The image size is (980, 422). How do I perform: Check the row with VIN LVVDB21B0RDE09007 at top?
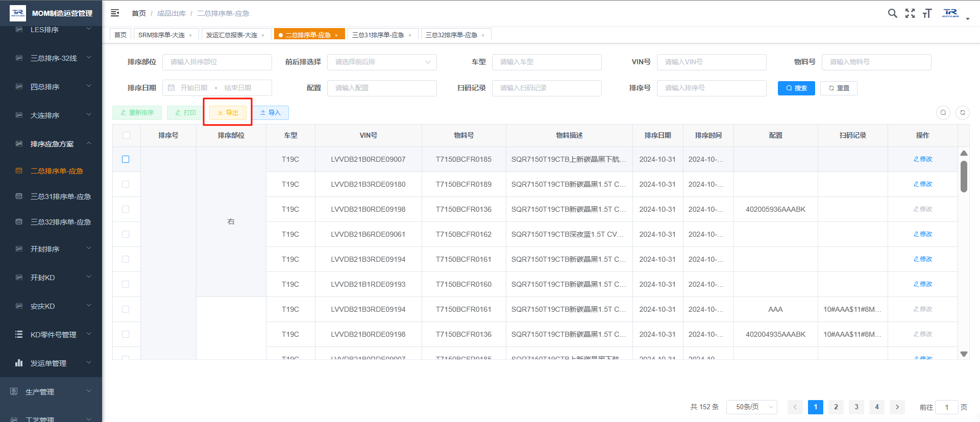tap(126, 159)
